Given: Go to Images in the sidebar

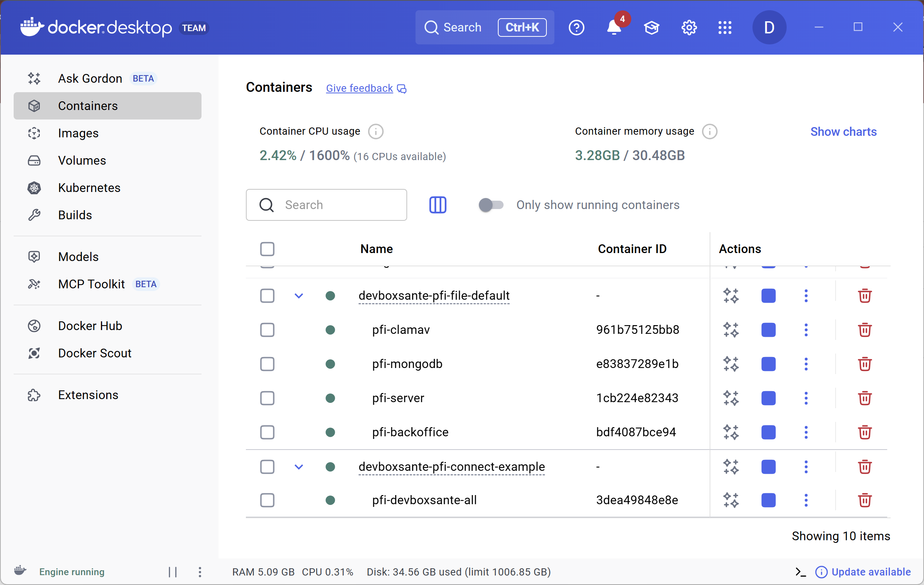Looking at the screenshot, I should pos(78,133).
